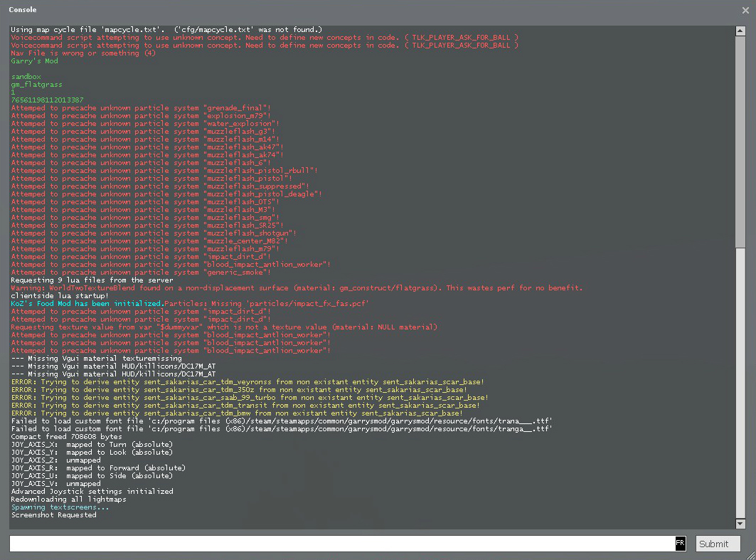Click the 'muzzleflash_OTS' error line
Image resolution: width=756 pixels, height=560 pixels.
145,201
